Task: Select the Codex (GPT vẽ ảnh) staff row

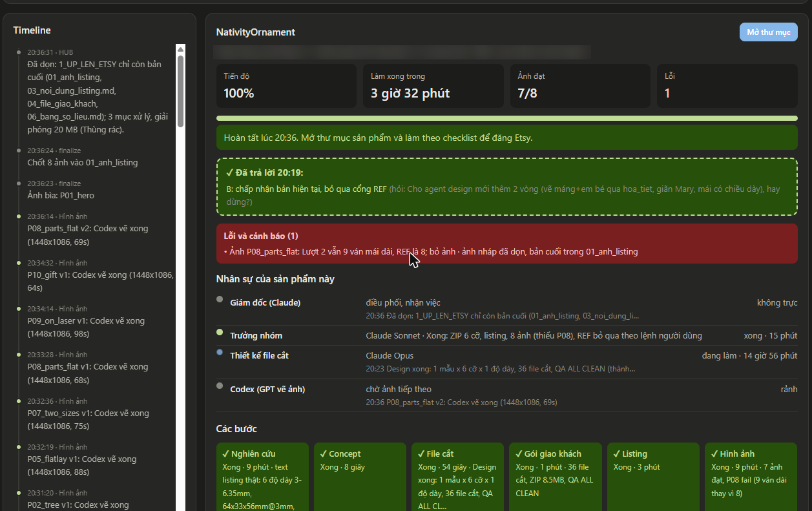Action: 507,395
